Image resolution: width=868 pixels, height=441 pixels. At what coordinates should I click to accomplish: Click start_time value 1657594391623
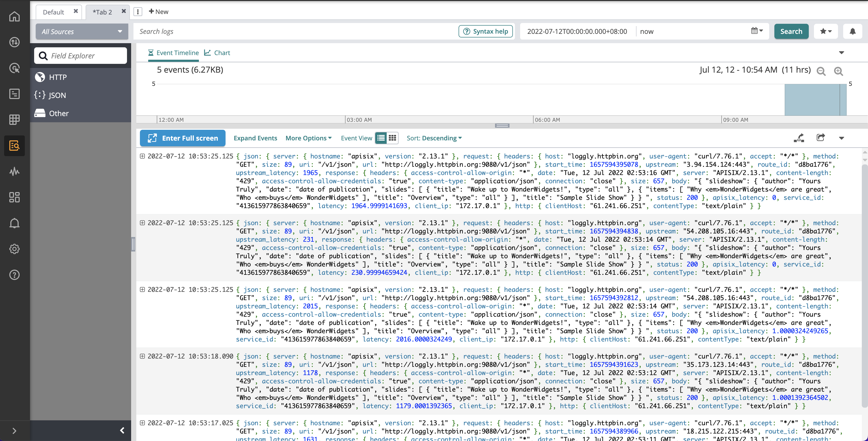pos(613,364)
